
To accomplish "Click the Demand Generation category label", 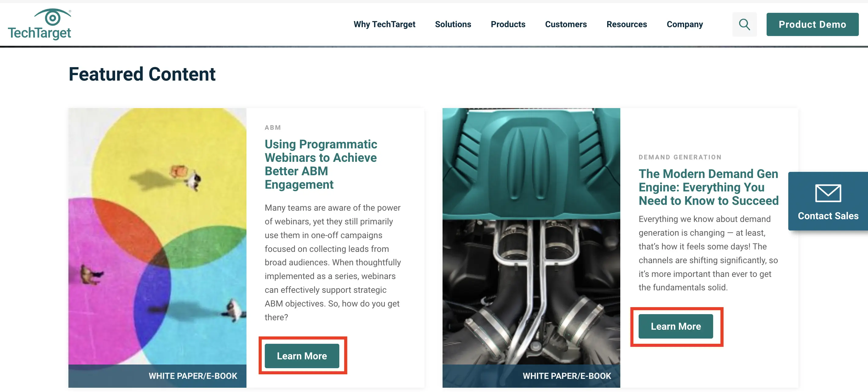I will pos(680,157).
